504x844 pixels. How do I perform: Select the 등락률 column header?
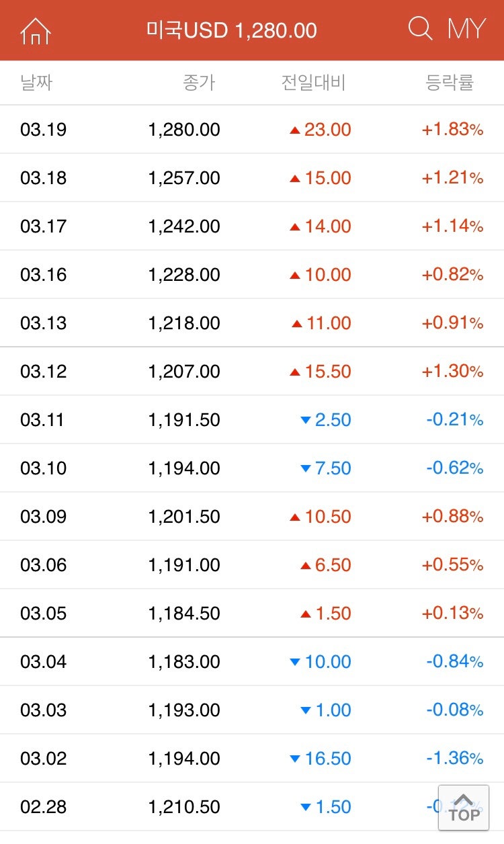point(450,83)
